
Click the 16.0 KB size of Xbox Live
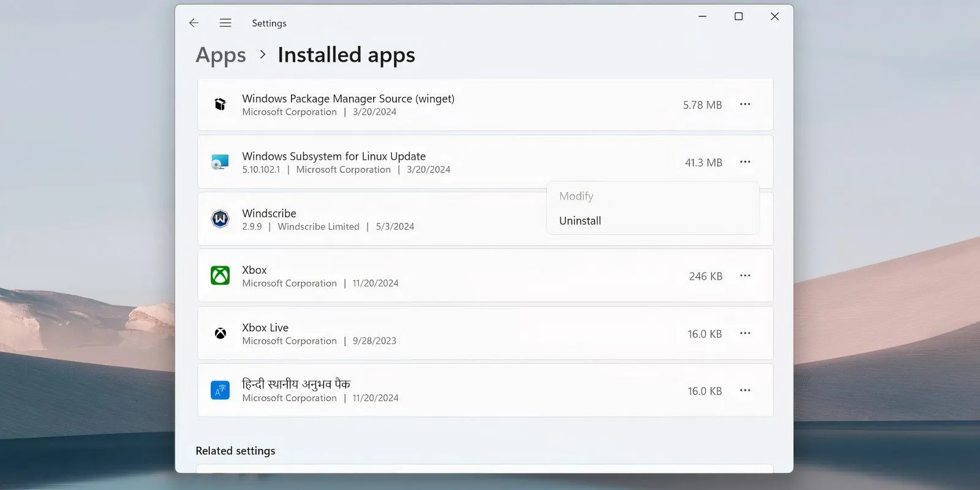[x=704, y=334]
